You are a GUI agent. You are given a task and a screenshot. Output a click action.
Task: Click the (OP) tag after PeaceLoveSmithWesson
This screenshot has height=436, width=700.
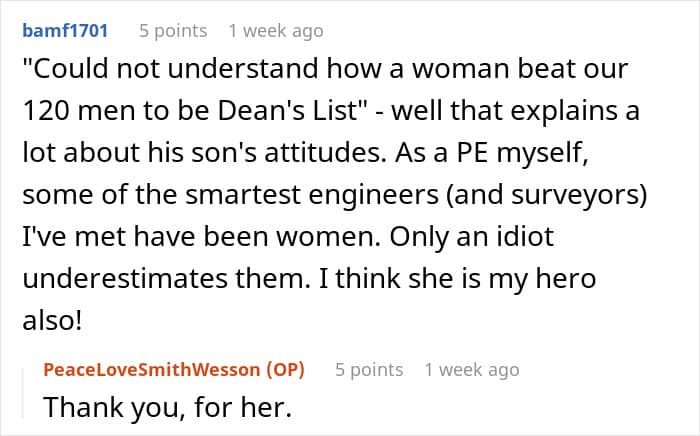[x=286, y=370]
